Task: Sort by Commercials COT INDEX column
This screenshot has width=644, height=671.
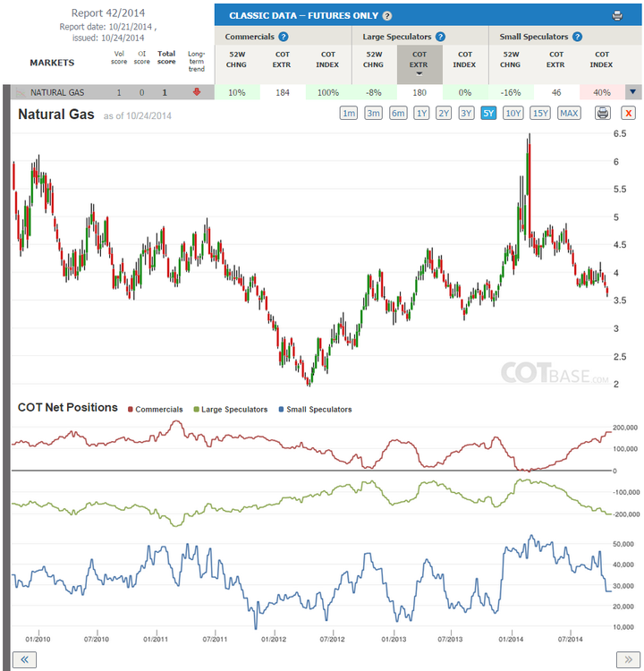Action: (327, 59)
